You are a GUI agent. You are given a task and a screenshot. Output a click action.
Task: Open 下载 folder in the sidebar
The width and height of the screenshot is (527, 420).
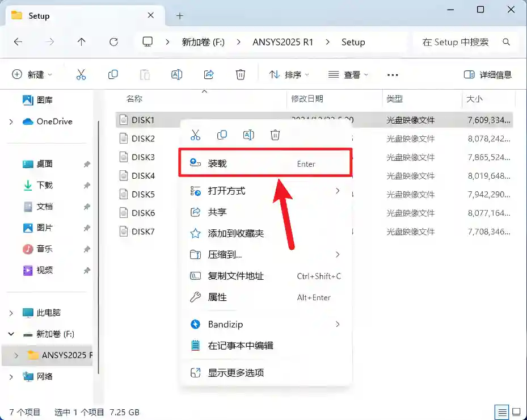point(44,185)
